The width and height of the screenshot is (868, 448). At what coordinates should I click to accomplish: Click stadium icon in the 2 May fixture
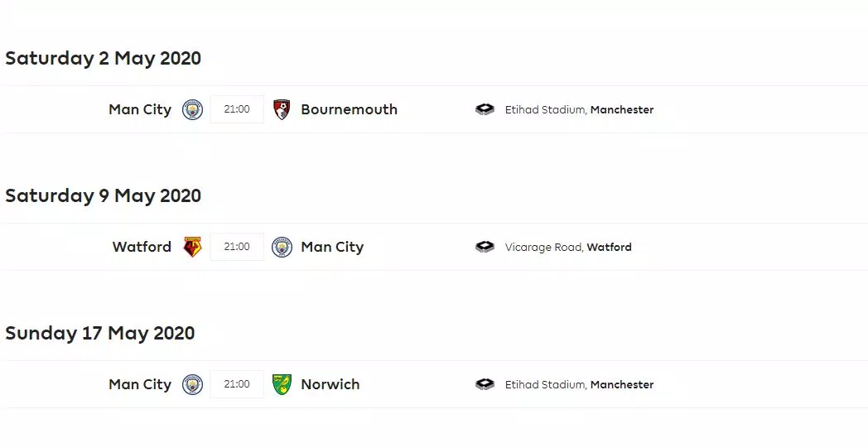485,109
